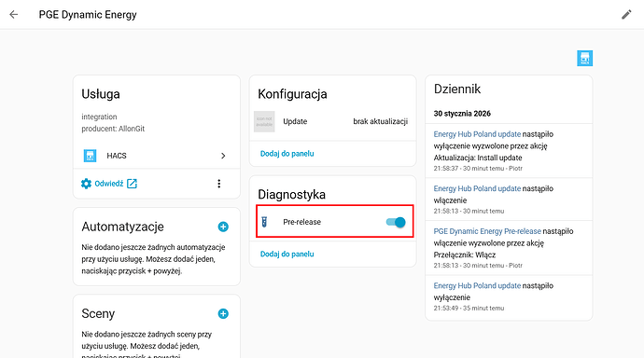The width and height of the screenshot is (644, 358).
Task: Click the 'Przełącznik: Włącz' log text
Action: (465, 255)
